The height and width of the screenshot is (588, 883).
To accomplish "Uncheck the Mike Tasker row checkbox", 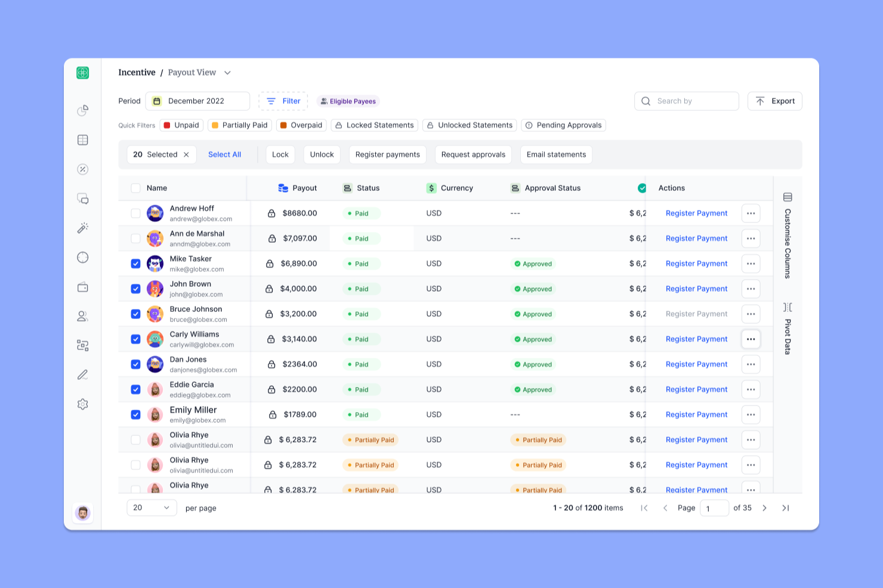I will click(135, 264).
